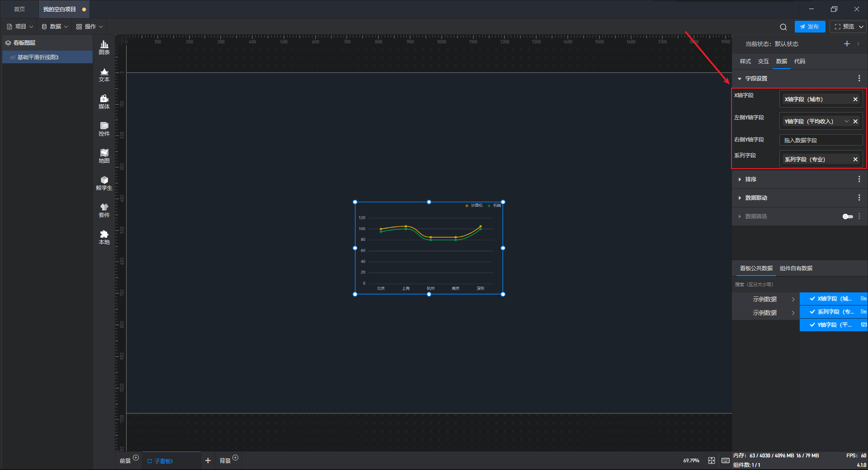Switch to the 代码 tab
The image size is (868, 470).
[799, 61]
